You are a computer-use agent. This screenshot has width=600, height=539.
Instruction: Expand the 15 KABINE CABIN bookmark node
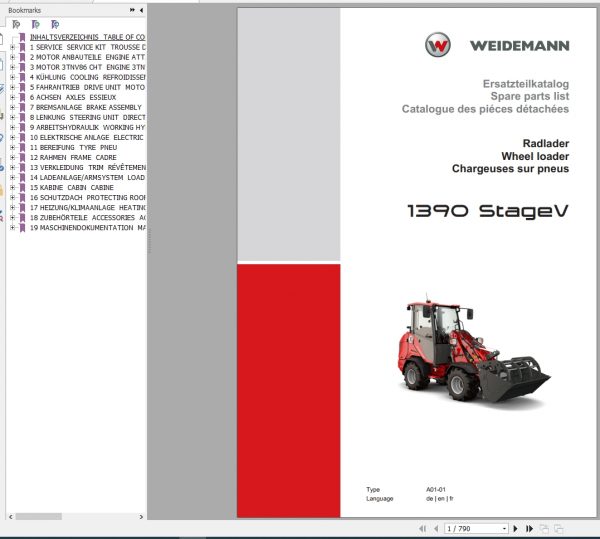[x=12, y=187]
